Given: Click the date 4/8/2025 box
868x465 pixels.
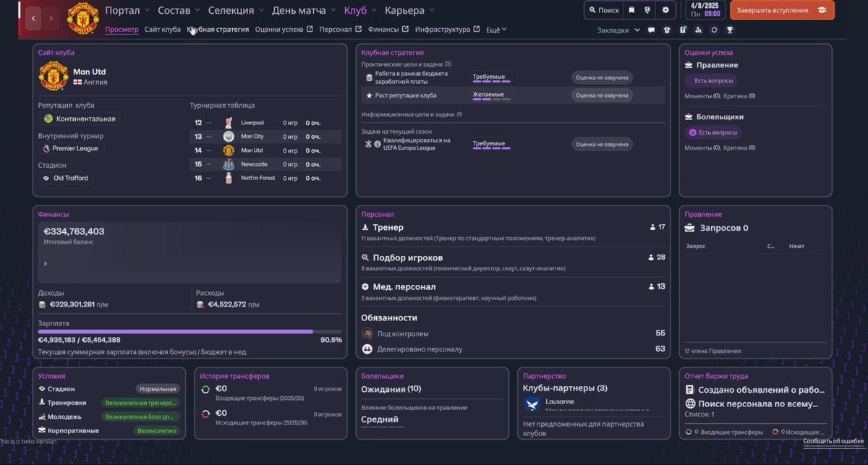Looking at the screenshot, I should pos(705,10).
